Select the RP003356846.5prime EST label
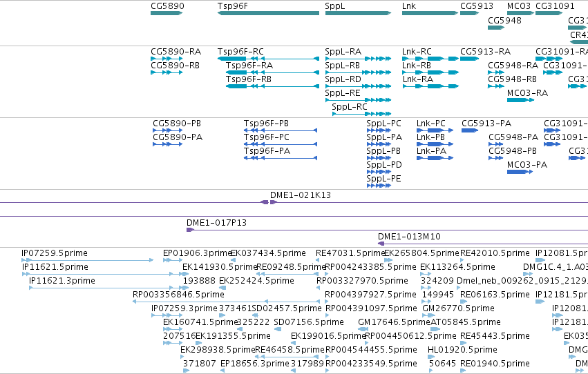The width and height of the screenshot is (588, 374). tap(178, 295)
